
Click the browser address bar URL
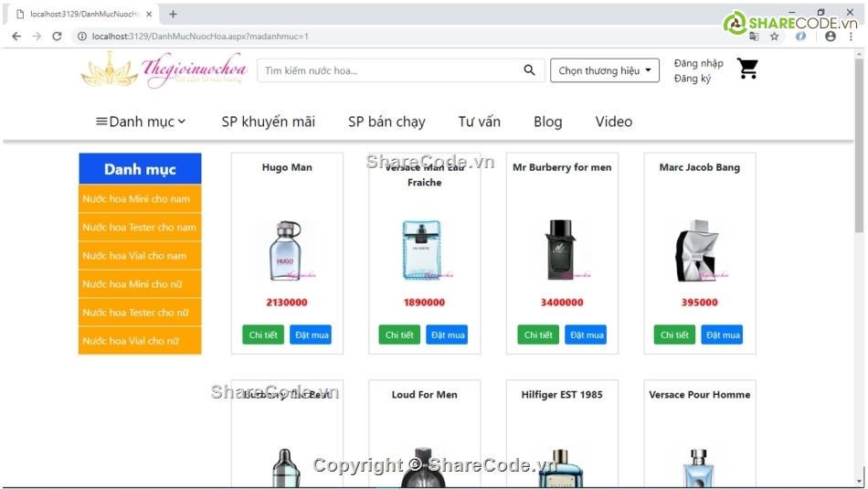[200, 37]
